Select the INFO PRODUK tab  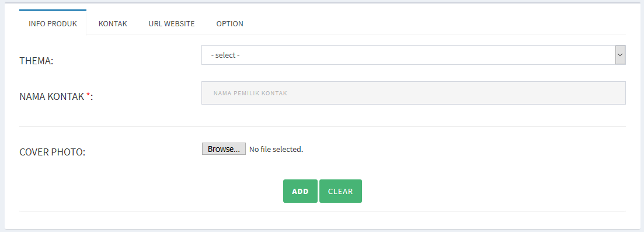(x=53, y=23)
